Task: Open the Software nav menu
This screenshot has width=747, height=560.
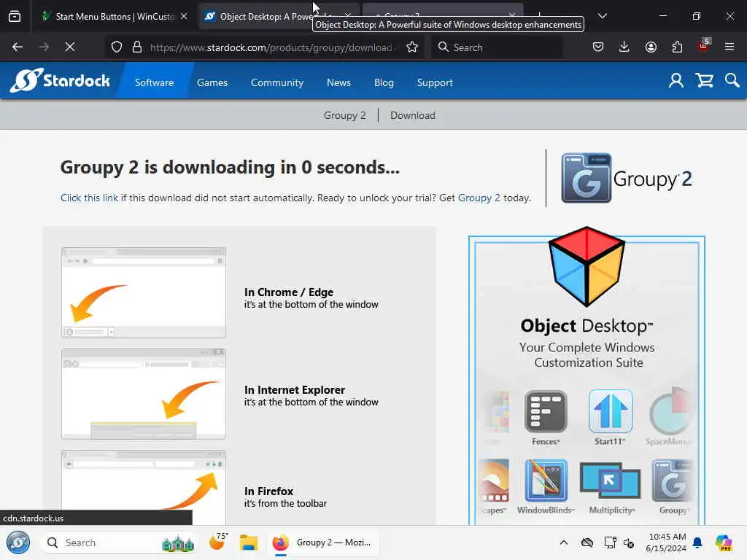Action: click(x=155, y=82)
